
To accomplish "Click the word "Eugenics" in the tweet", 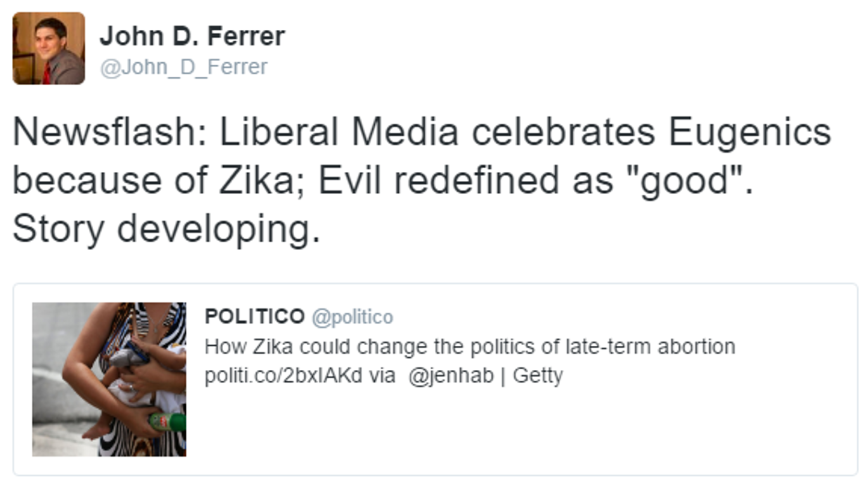I will point(749,133).
